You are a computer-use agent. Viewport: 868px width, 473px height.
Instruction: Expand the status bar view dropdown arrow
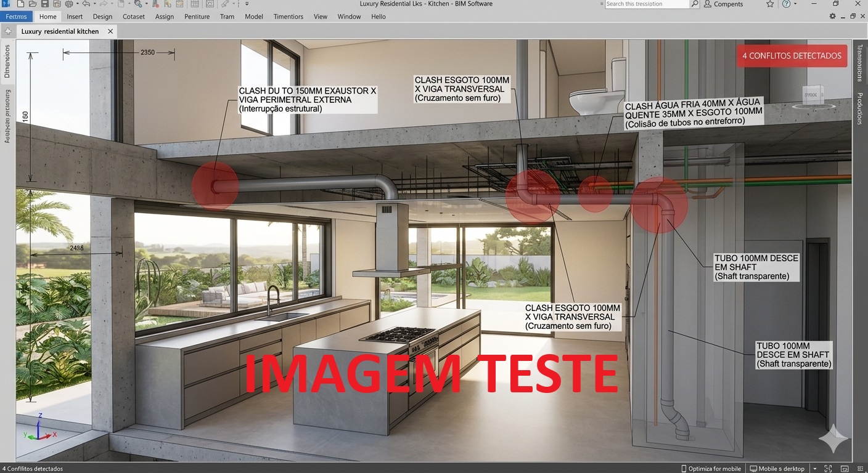point(815,469)
